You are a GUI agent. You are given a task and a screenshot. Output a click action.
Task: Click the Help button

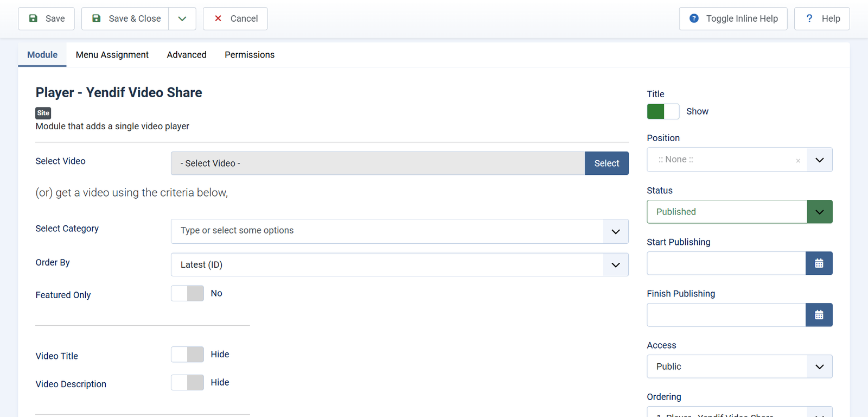[822, 18]
